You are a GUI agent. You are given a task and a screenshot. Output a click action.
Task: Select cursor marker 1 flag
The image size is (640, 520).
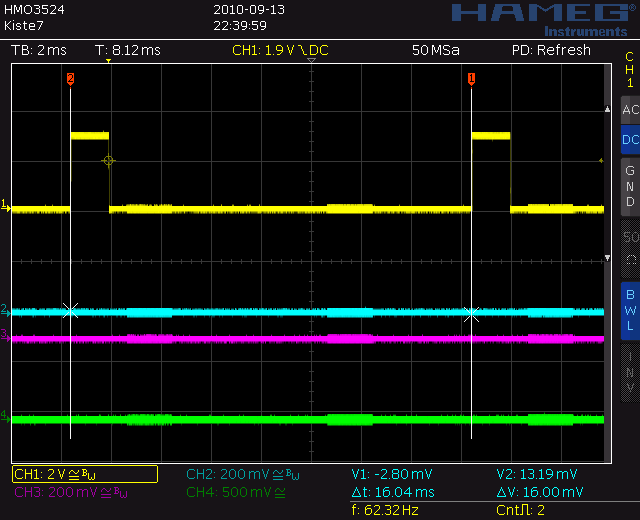471,79
